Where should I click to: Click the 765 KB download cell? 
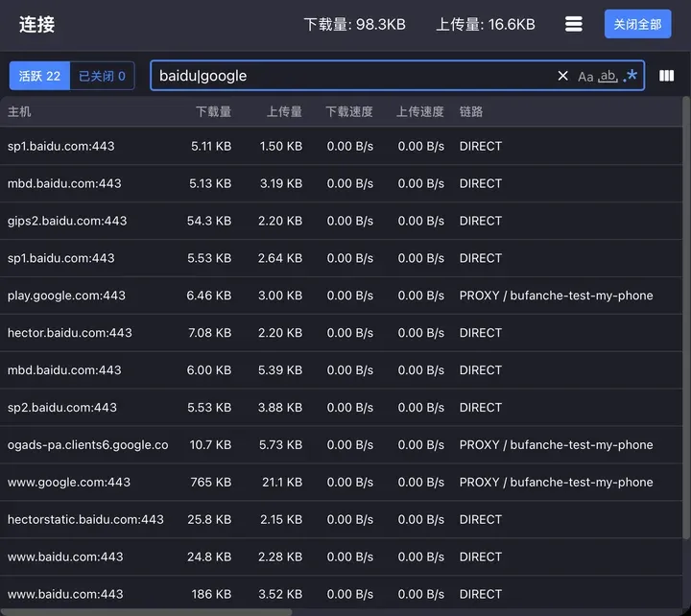[210, 482]
